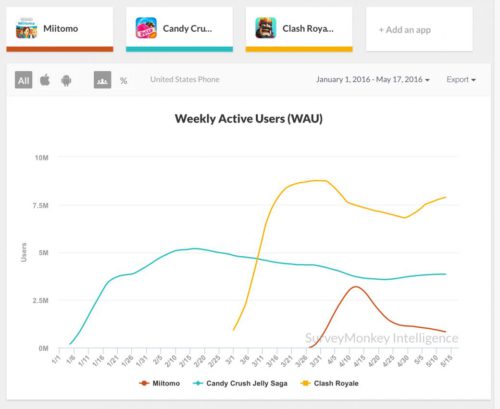This screenshot has height=409, width=500.
Task: Click the orange Miitomo color bar
Action: pyautogui.click(x=60, y=49)
